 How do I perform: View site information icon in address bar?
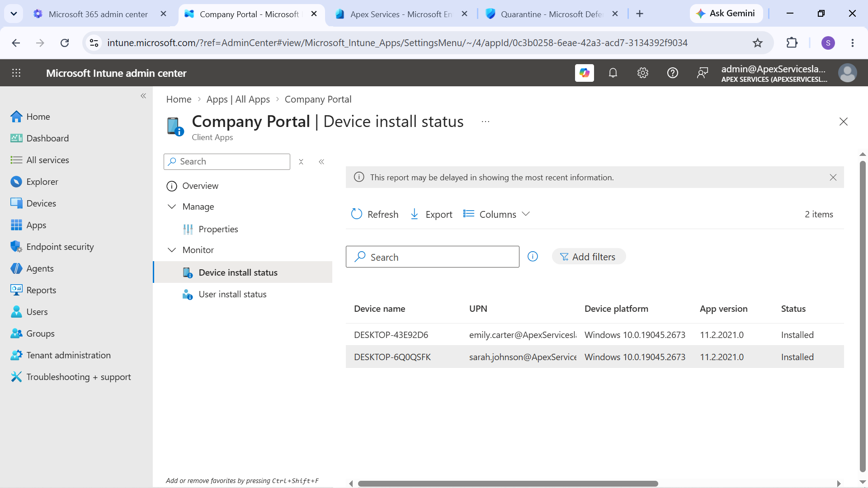coord(94,43)
